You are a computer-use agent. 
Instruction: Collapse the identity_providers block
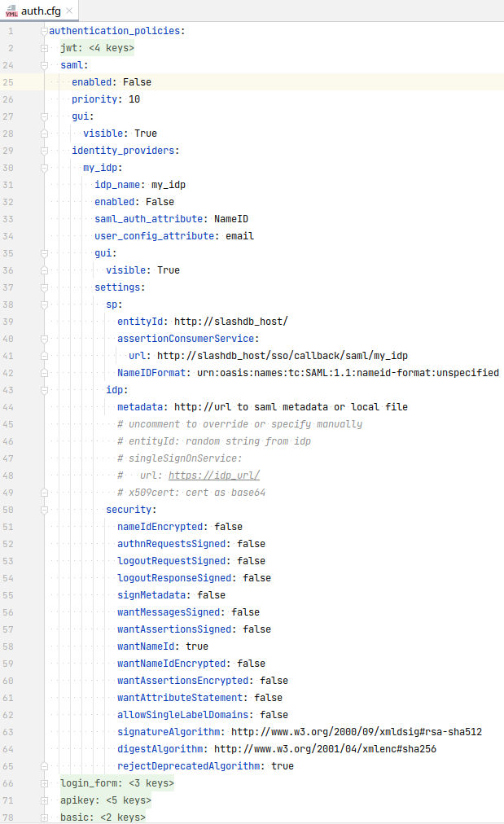pyautogui.click(x=44, y=151)
